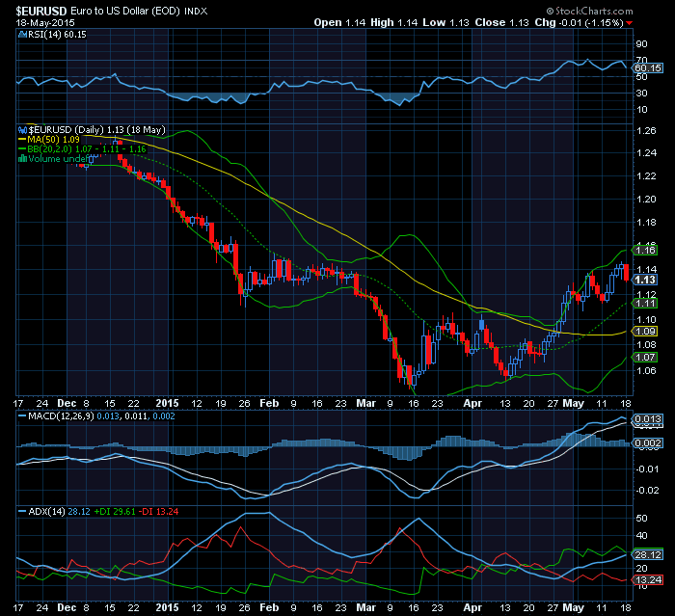Image resolution: width=675 pixels, height=616 pixels.
Task: Click the RSI 60.15 value tag
Action: coord(648,68)
